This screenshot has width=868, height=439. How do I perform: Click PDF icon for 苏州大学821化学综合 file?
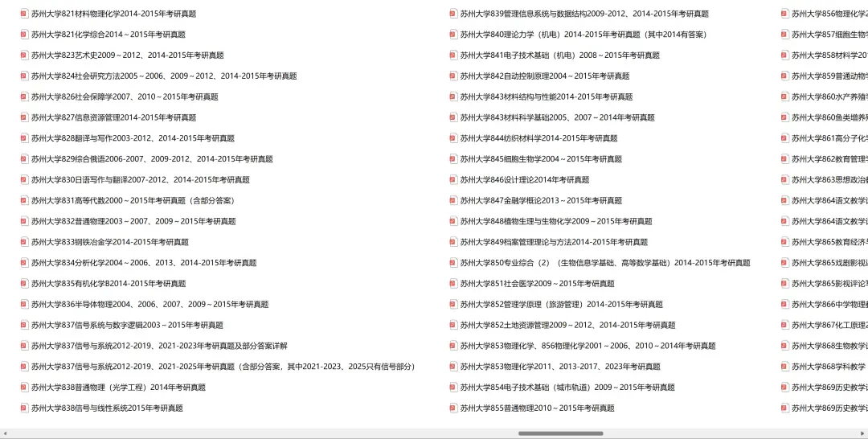24,35
